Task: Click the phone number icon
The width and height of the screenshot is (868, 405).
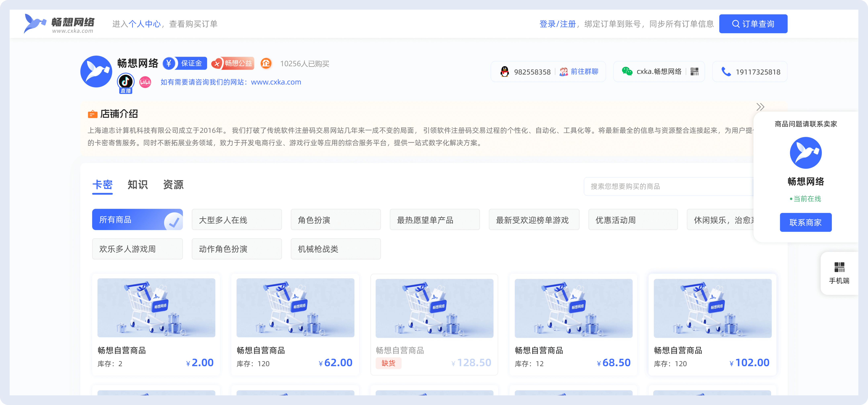Action: click(x=726, y=72)
